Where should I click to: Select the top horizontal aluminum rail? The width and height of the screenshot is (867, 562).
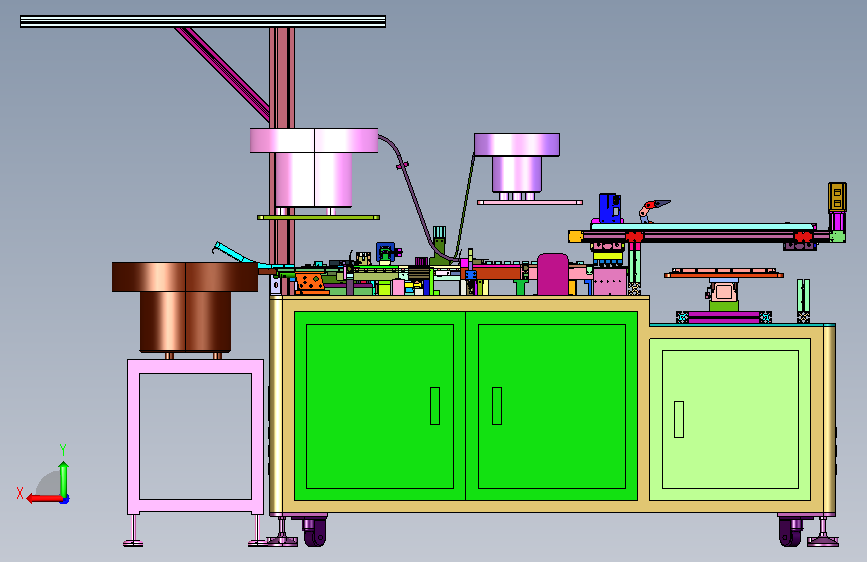pyautogui.click(x=203, y=22)
